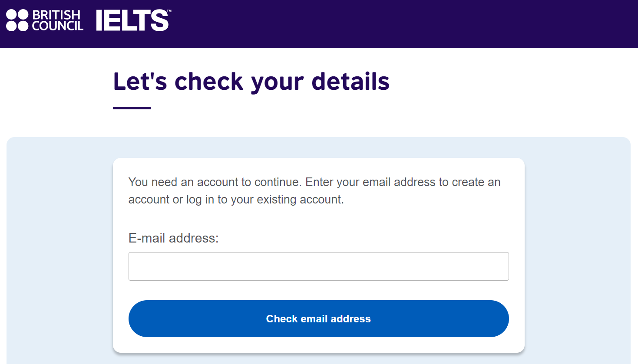
Task: Click the word "details" in the heading
Action: 350,82
